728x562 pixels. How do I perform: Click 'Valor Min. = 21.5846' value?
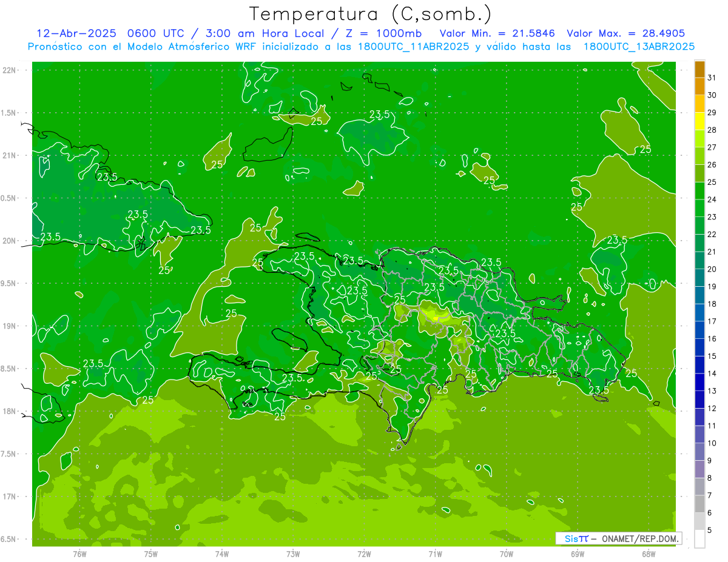click(x=497, y=33)
